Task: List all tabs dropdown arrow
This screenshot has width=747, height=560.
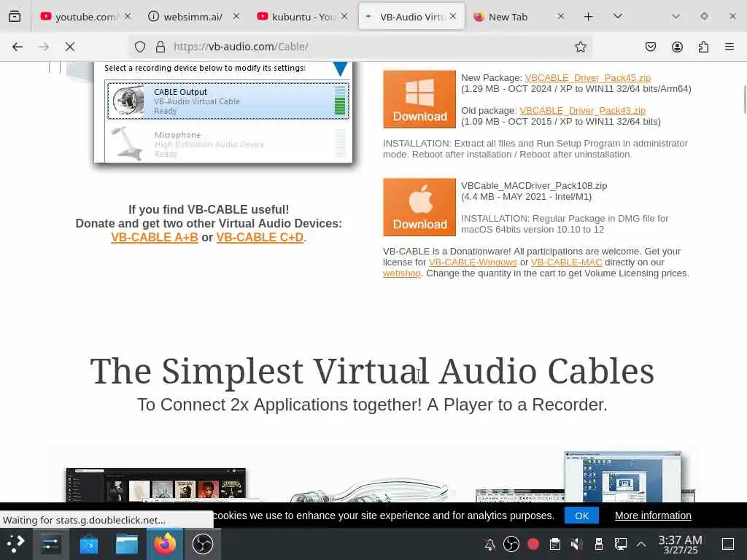Action: pyautogui.click(x=618, y=16)
